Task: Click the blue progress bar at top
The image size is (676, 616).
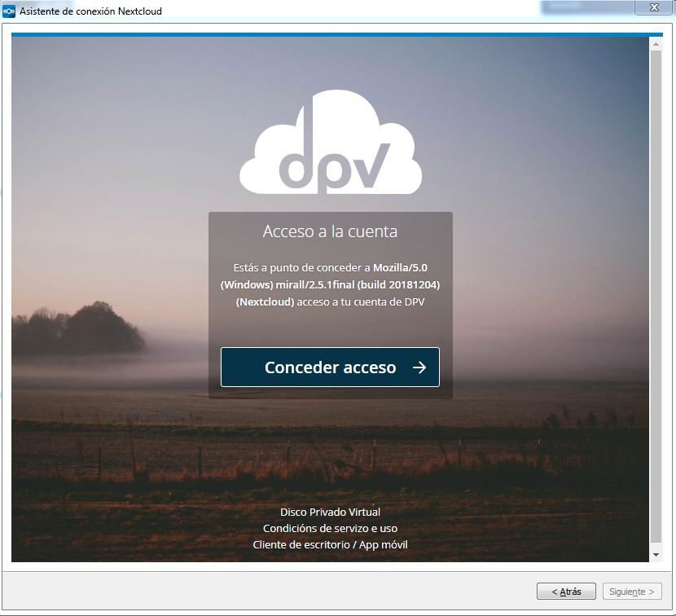Action: pos(331,34)
